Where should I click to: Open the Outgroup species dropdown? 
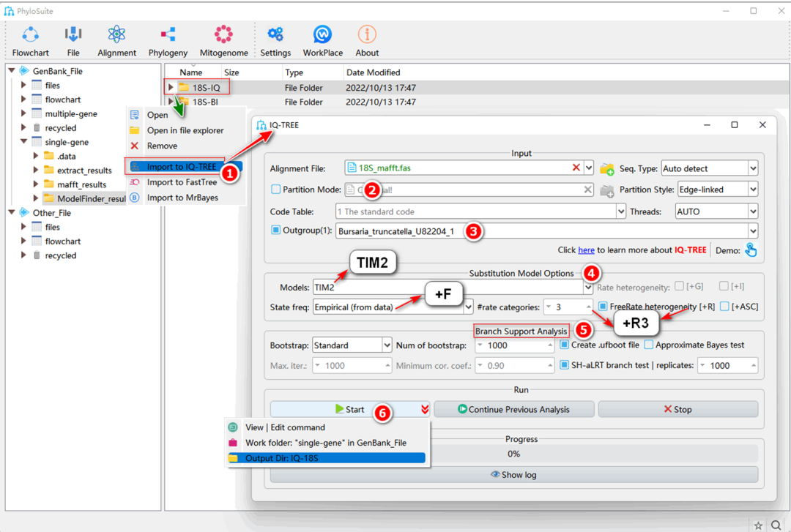tap(546, 231)
